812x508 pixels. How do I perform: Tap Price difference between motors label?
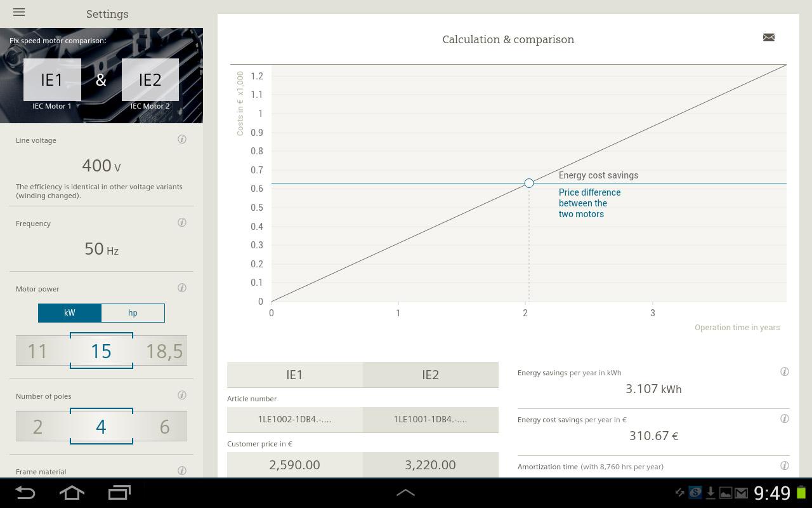pyautogui.click(x=589, y=203)
